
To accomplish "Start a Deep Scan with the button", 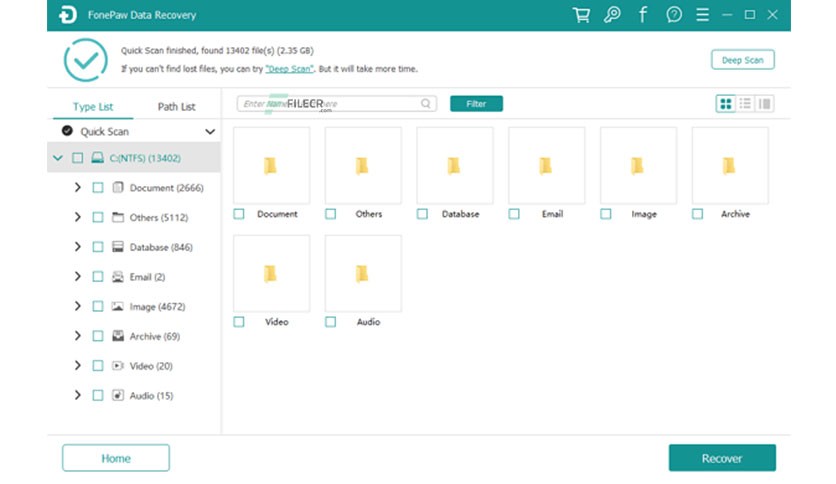I will (743, 60).
